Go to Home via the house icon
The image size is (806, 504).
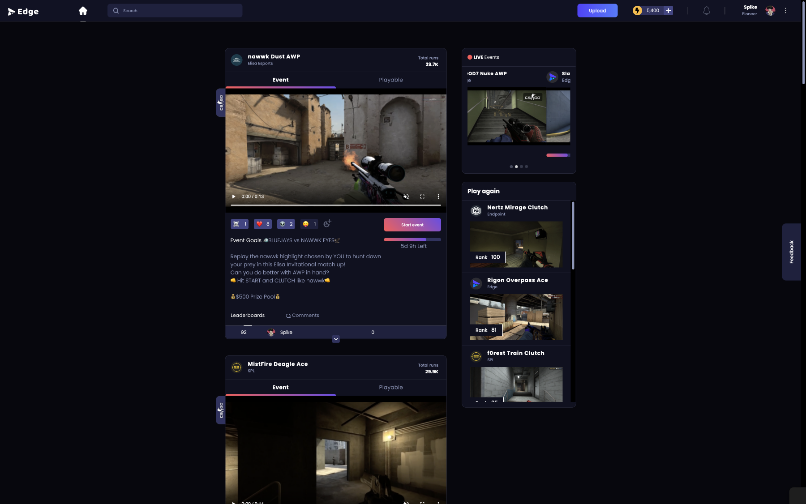pyautogui.click(x=83, y=11)
